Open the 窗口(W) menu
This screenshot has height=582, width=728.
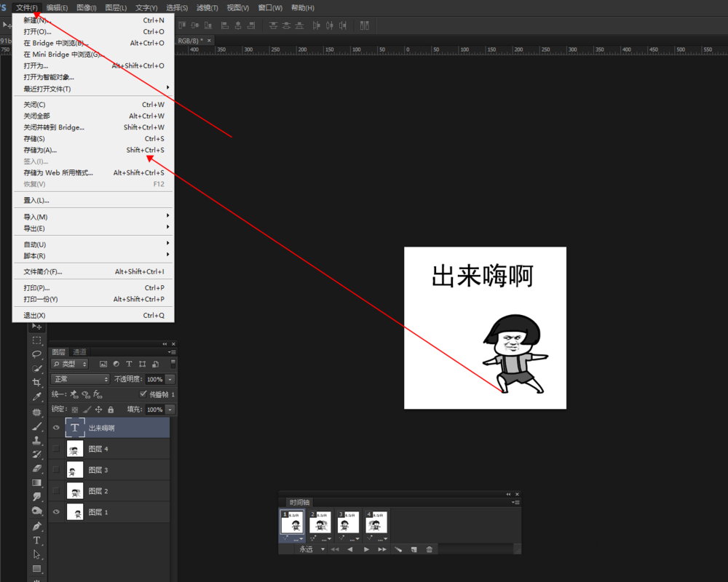(x=270, y=8)
